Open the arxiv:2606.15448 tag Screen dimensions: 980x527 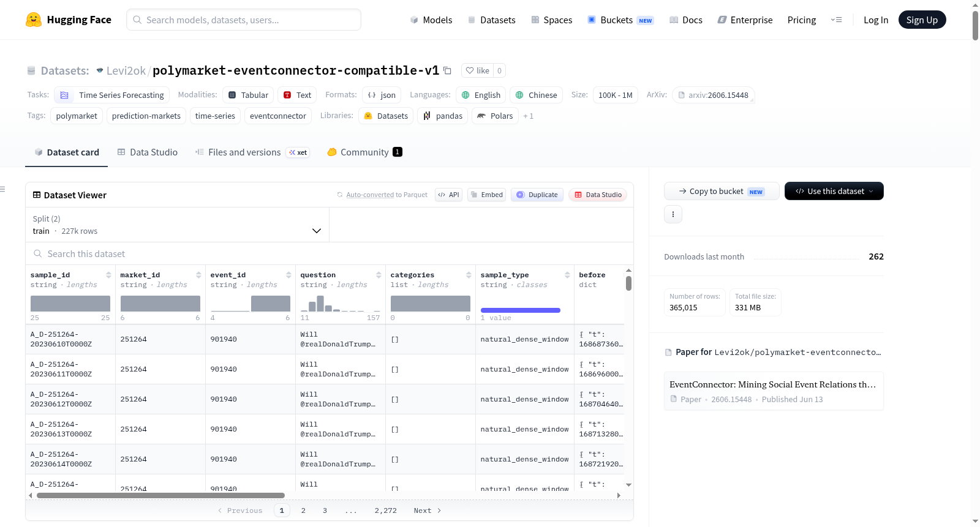[x=713, y=95]
